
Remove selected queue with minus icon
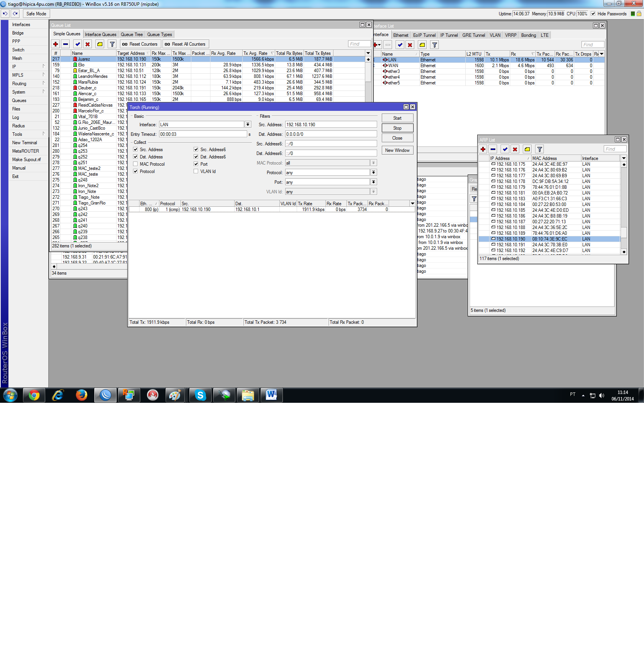coord(66,44)
